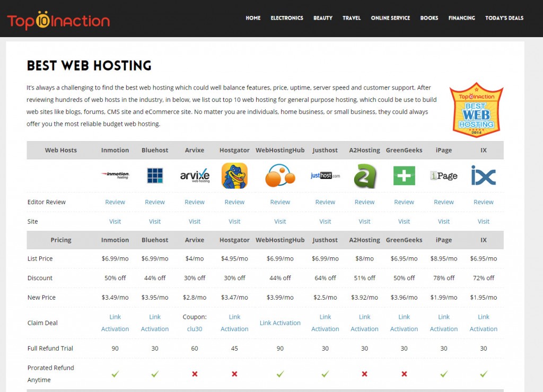The height and width of the screenshot is (392, 543).
Task: Open the Online Service navigation item
Action: pyautogui.click(x=390, y=18)
